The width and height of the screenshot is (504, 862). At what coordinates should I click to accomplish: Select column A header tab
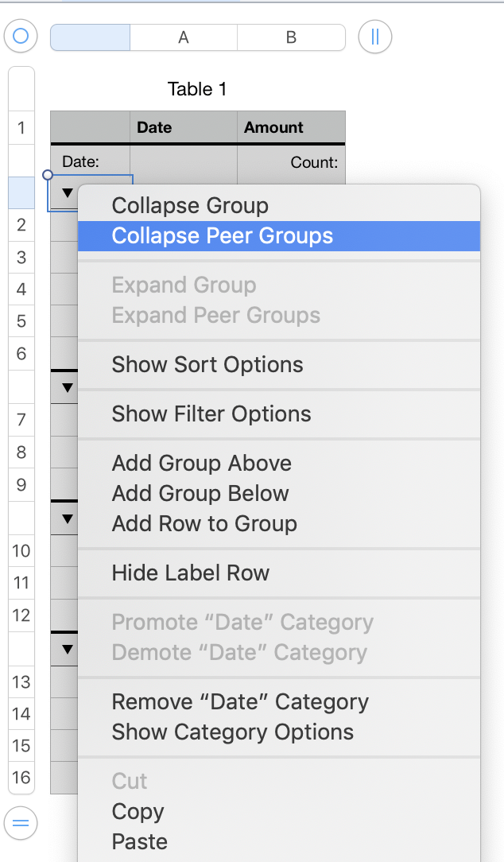(x=184, y=37)
